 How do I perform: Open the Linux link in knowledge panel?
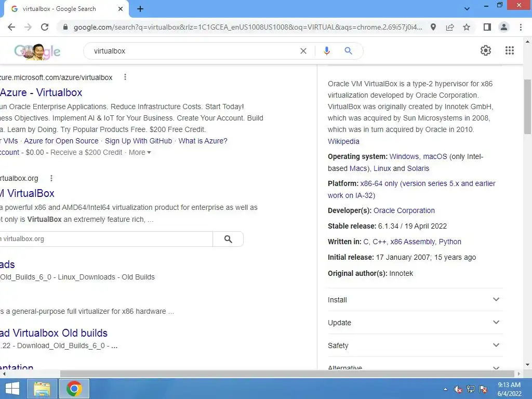pyautogui.click(x=382, y=168)
